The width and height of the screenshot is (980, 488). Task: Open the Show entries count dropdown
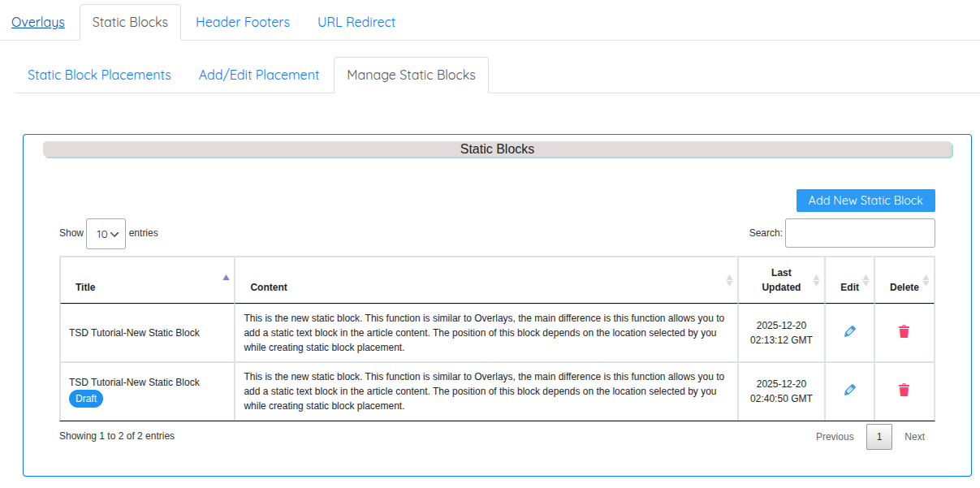106,234
